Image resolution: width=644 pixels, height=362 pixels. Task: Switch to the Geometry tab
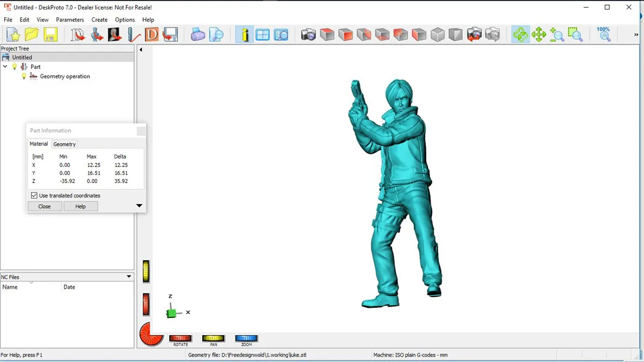[x=64, y=144]
